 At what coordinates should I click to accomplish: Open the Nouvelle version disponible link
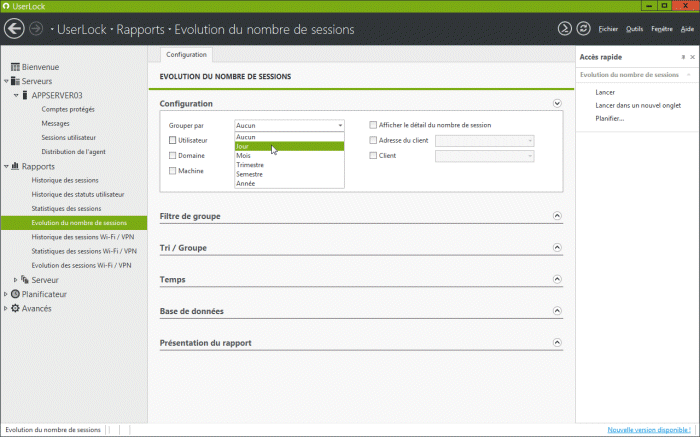coord(649,430)
